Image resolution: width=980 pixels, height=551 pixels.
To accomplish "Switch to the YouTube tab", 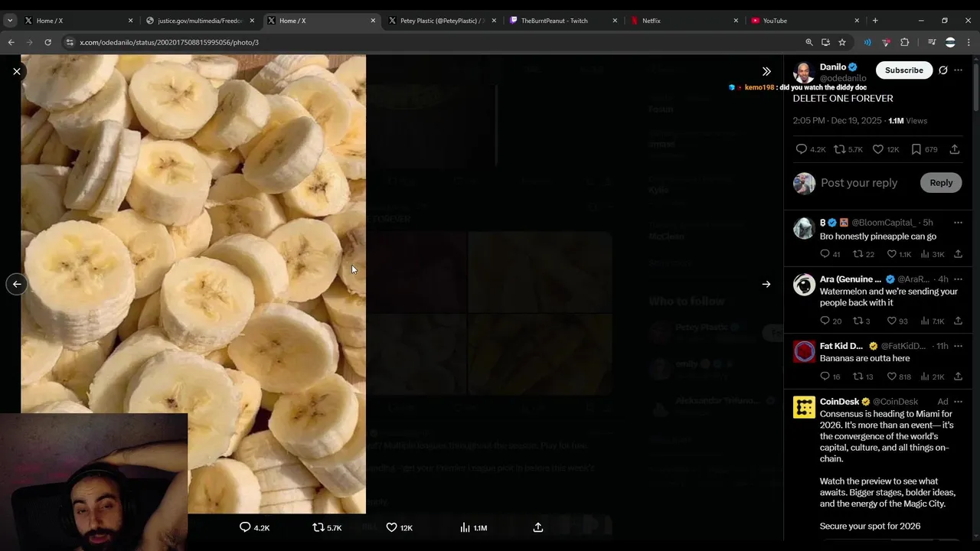I will [805, 21].
